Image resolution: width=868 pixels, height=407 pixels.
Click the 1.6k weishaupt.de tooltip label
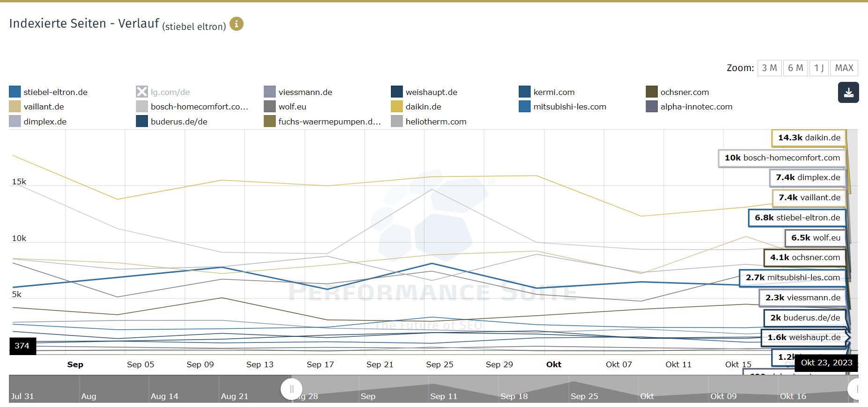(804, 337)
